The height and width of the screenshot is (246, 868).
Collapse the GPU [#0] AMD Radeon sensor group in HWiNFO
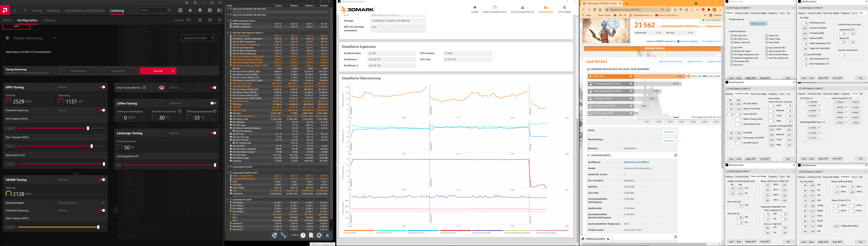click(x=228, y=33)
